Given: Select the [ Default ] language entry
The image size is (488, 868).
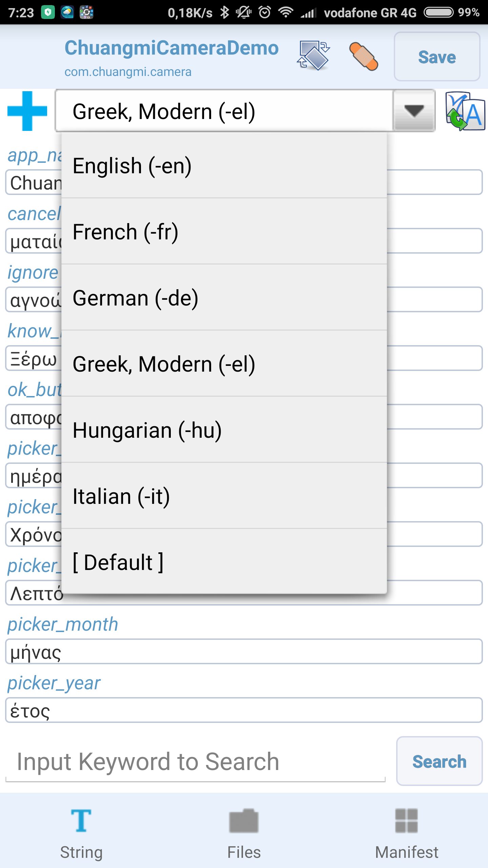Looking at the screenshot, I should (x=224, y=562).
